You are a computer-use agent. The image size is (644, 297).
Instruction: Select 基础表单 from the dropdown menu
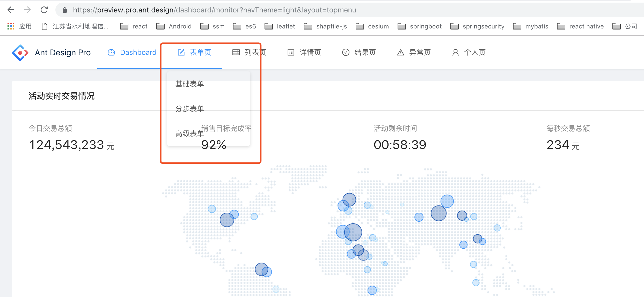point(209,84)
